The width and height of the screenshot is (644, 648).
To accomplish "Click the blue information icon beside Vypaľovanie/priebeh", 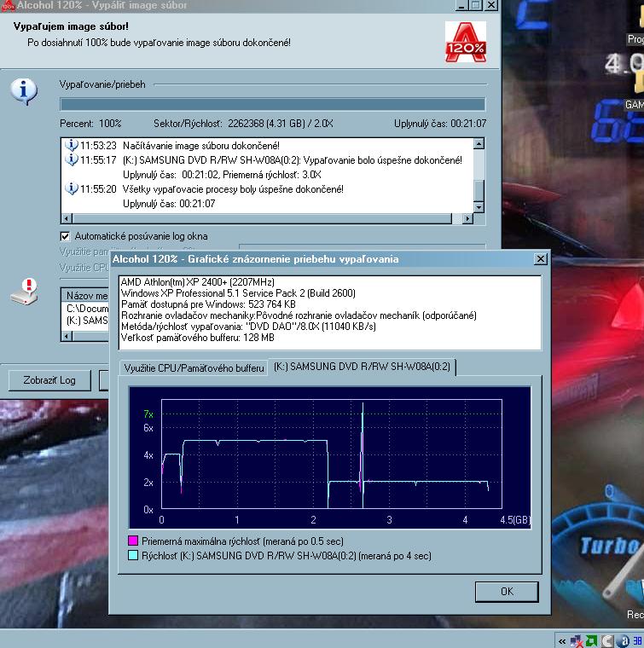I will 24,90.
